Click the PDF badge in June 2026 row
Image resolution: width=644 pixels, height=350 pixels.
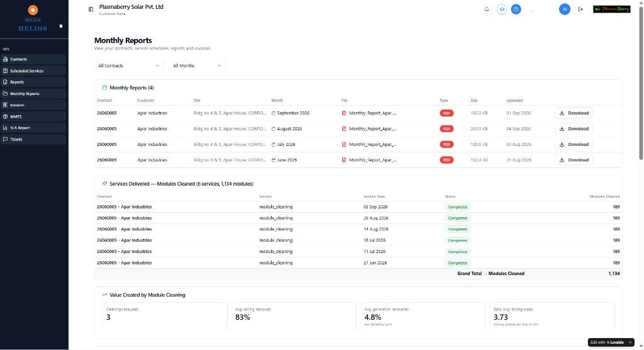coord(447,160)
